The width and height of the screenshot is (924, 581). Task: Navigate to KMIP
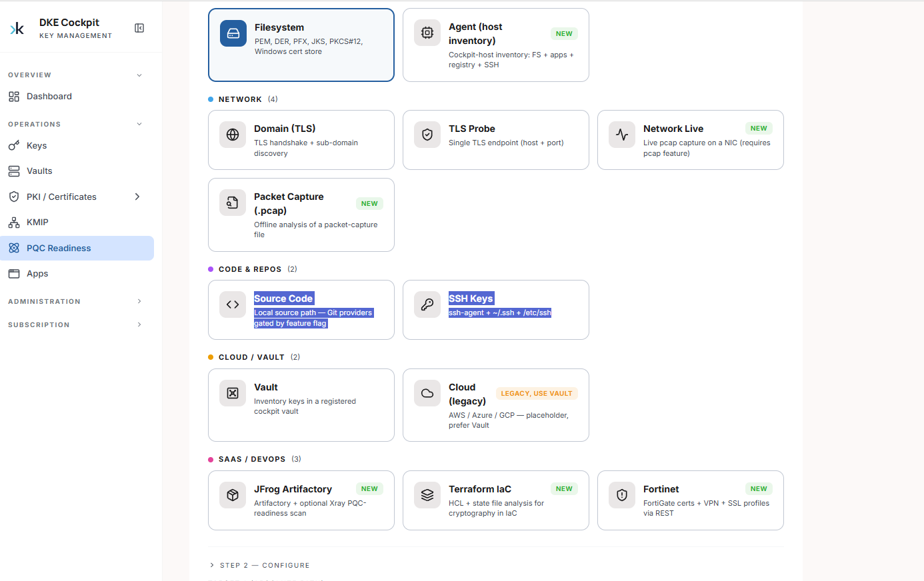coord(77,223)
